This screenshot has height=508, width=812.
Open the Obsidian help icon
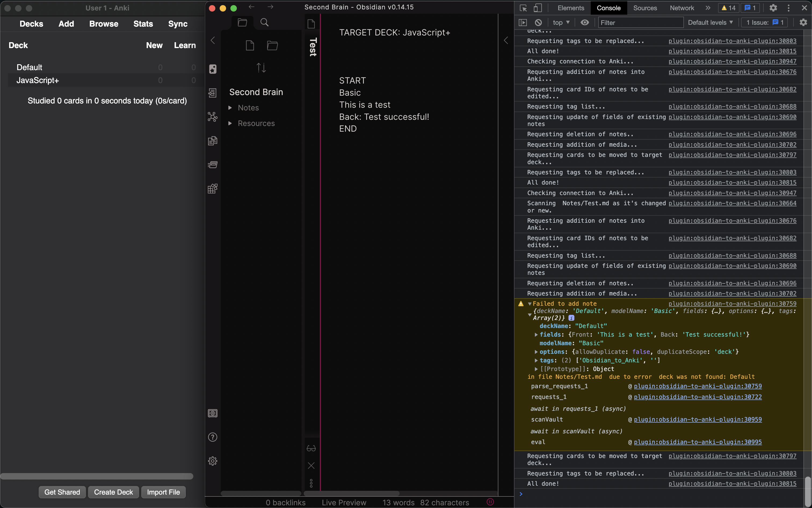click(213, 437)
